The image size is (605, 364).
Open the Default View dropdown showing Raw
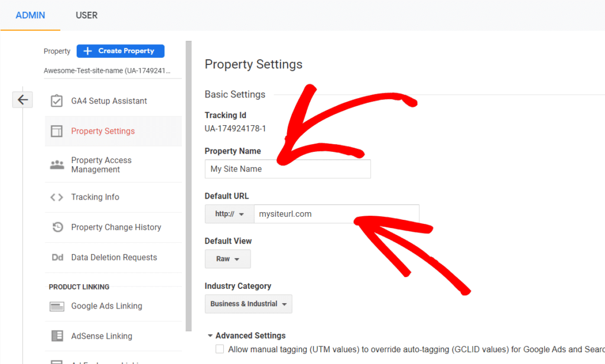tap(227, 258)
